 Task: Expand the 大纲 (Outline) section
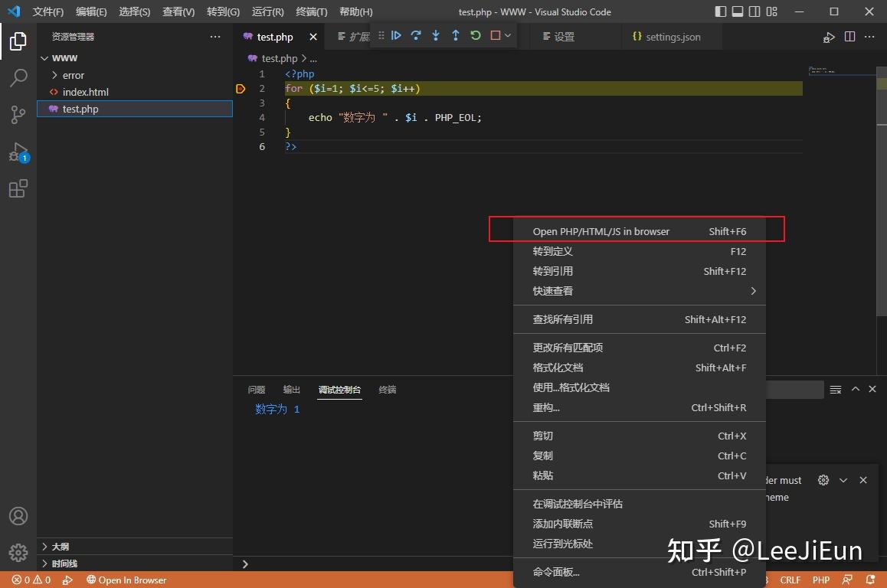point(61,546)
